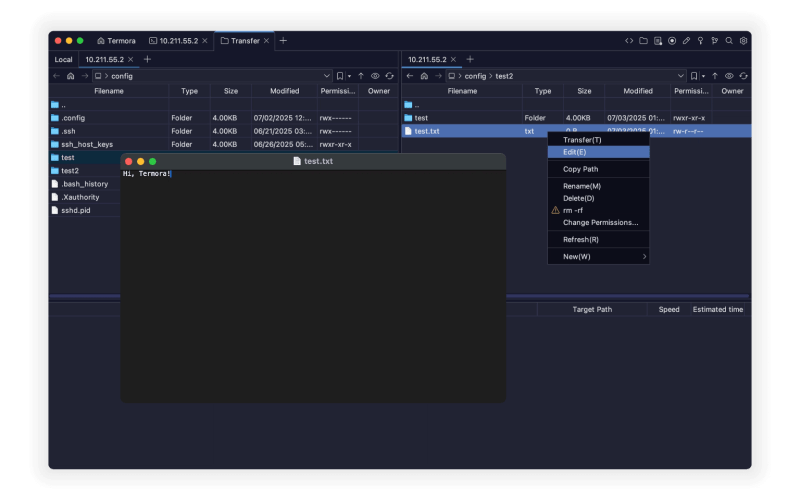Switch to the Termora home tab
Image resolution: width=800 pixels, height=500 pixels.
point(116,41)
